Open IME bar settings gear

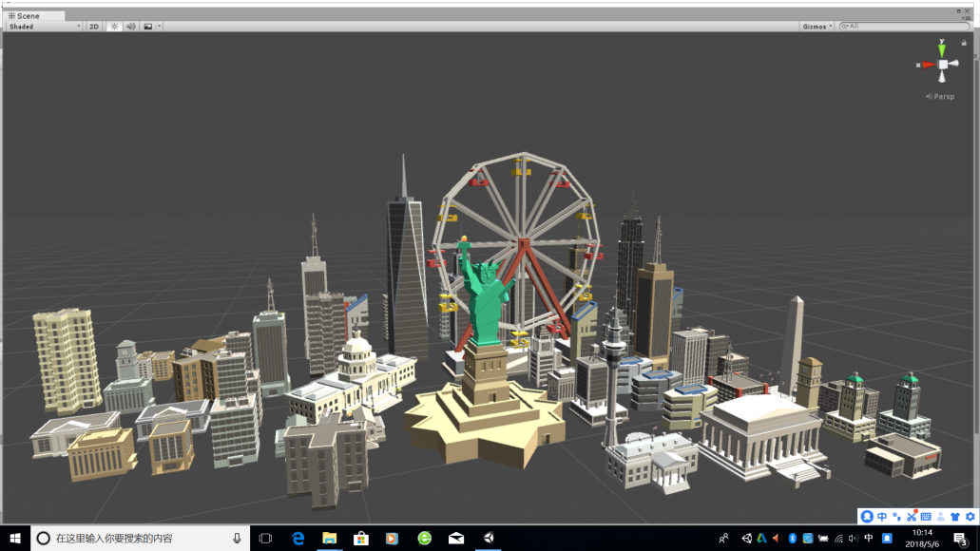click(970, 516)
